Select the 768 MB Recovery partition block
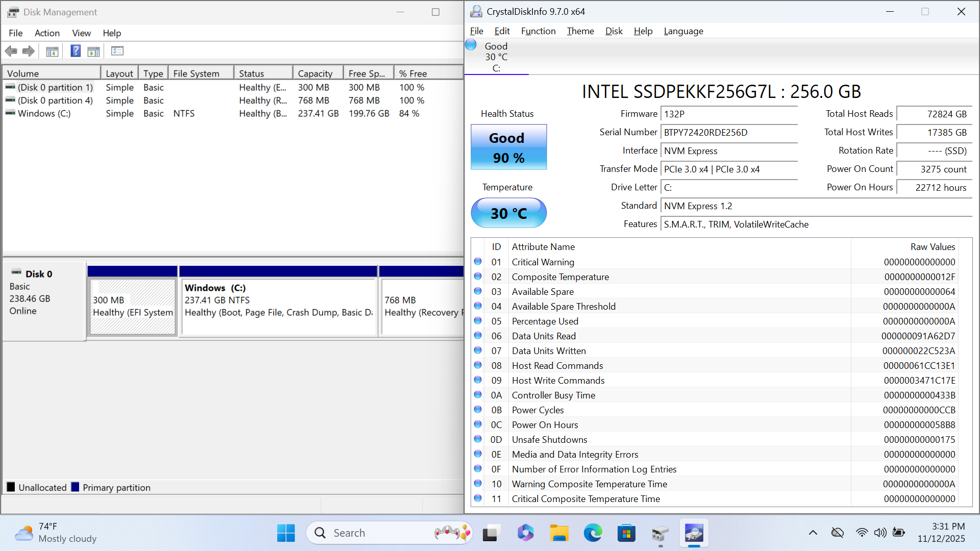980x551 pixels. pos(422,306)
